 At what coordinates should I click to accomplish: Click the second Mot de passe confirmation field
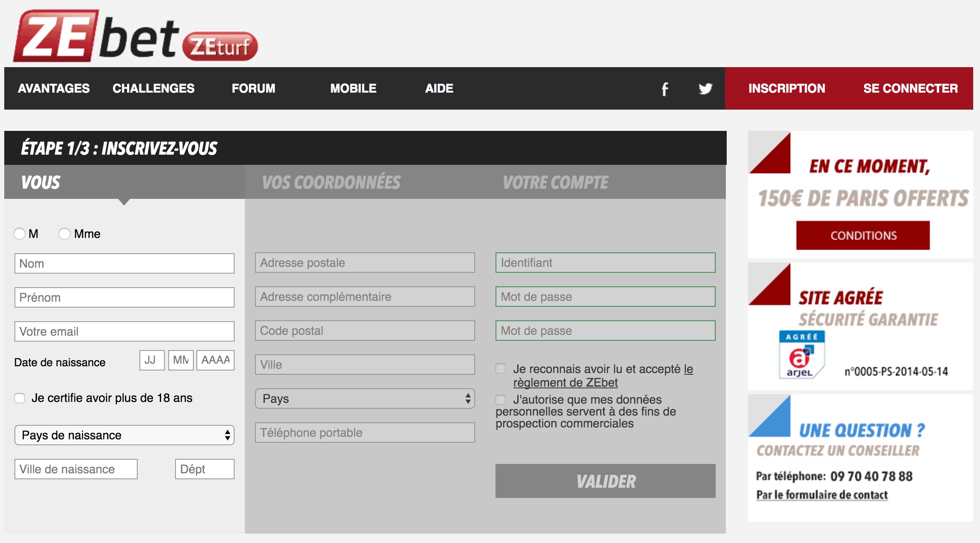[x=606, y=331]
